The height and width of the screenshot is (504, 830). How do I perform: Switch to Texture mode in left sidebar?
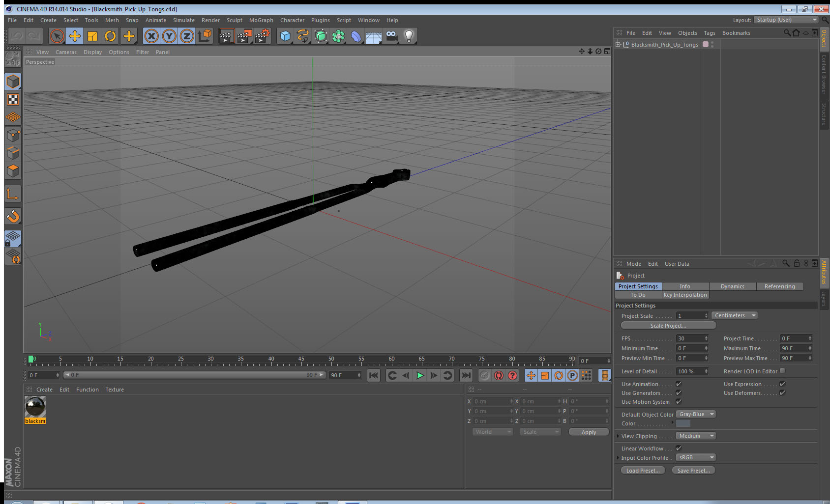point(13,100)
